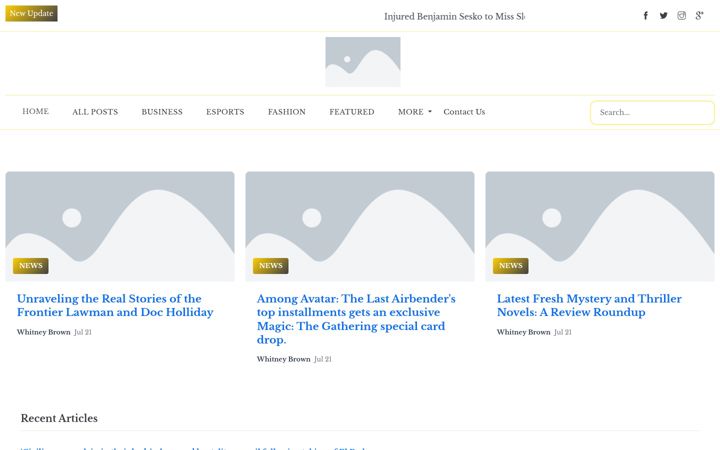This screenshot has height=450, width=720.
Task: Open the Twitter social icon
Action: pyautogui.click(x=664, y=16)
